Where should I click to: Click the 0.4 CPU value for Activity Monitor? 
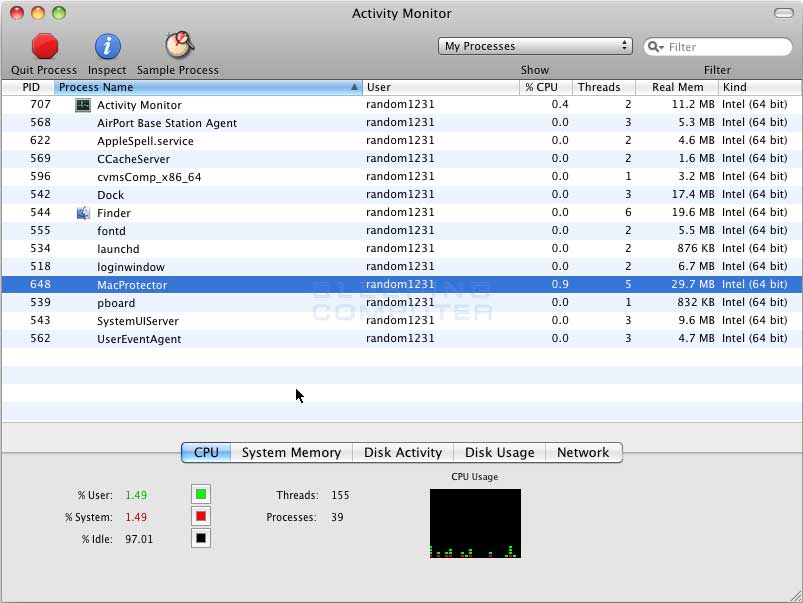tap(560, 105)
